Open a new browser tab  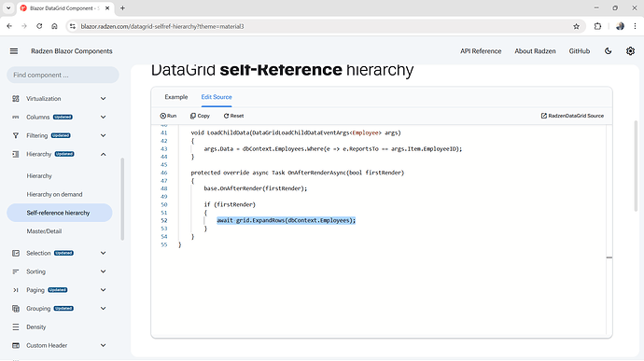122,7
